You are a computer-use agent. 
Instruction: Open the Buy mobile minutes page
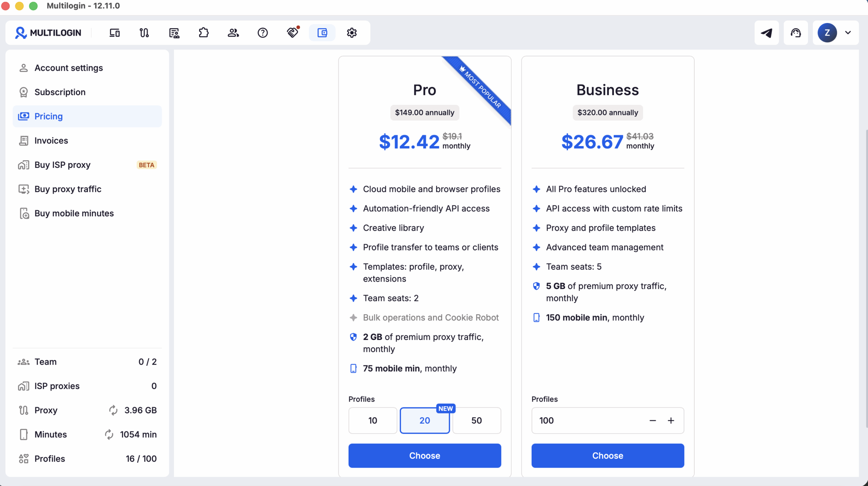87,214
